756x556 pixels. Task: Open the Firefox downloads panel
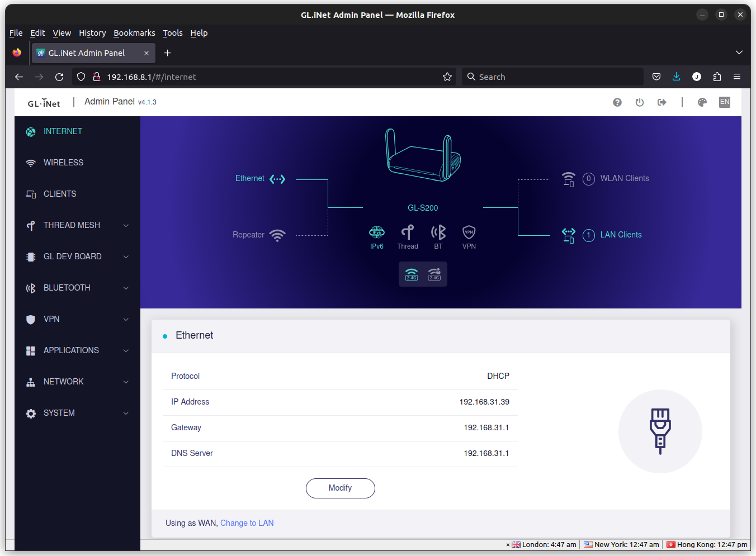pos(677,77)
